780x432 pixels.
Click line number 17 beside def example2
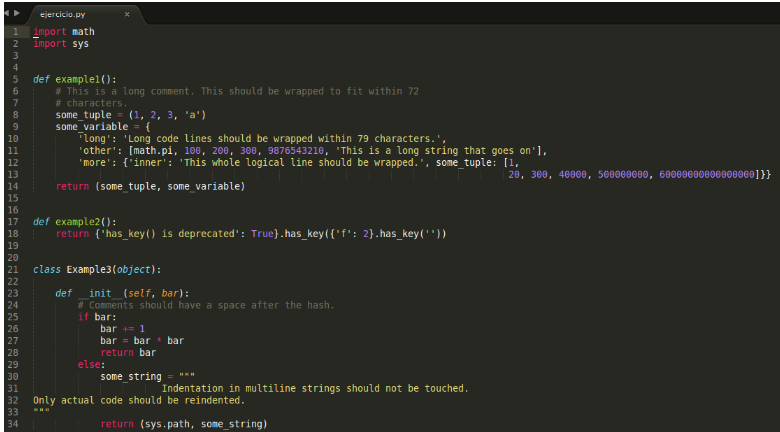13,221
